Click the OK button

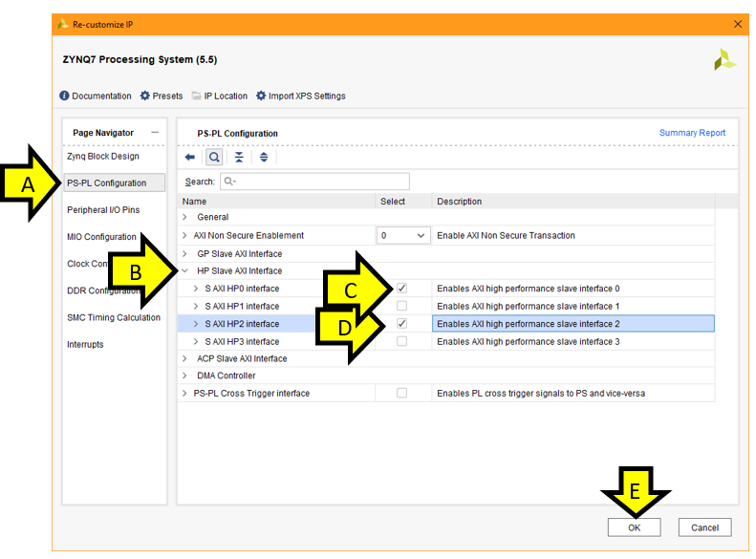tap(634, 527)
